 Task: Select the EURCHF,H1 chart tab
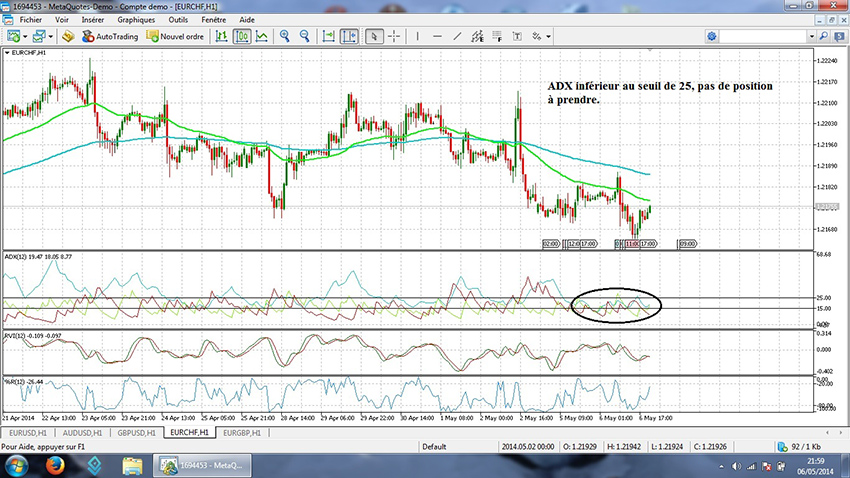click(x=189, y=432)
